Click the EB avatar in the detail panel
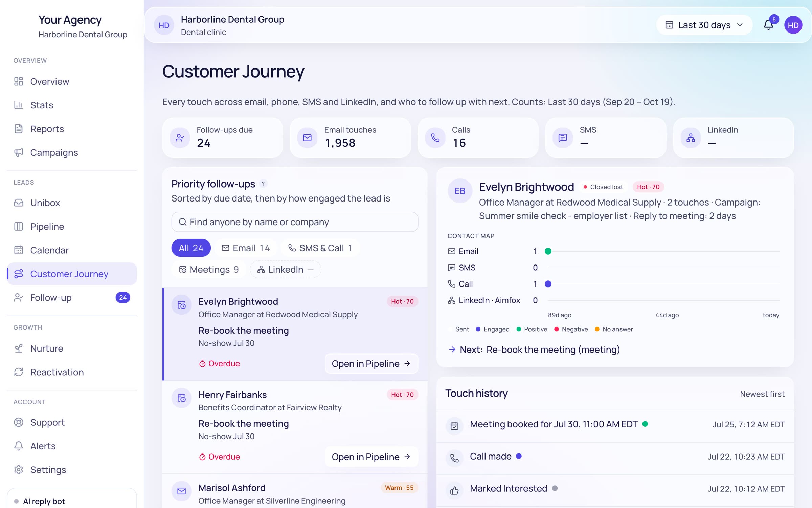The height and width of the screenshot is (508, 812). 460,191
